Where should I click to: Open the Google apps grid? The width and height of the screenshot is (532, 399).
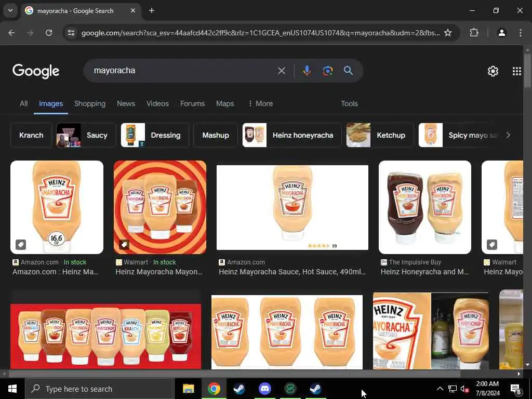click(x=517, y=71)
